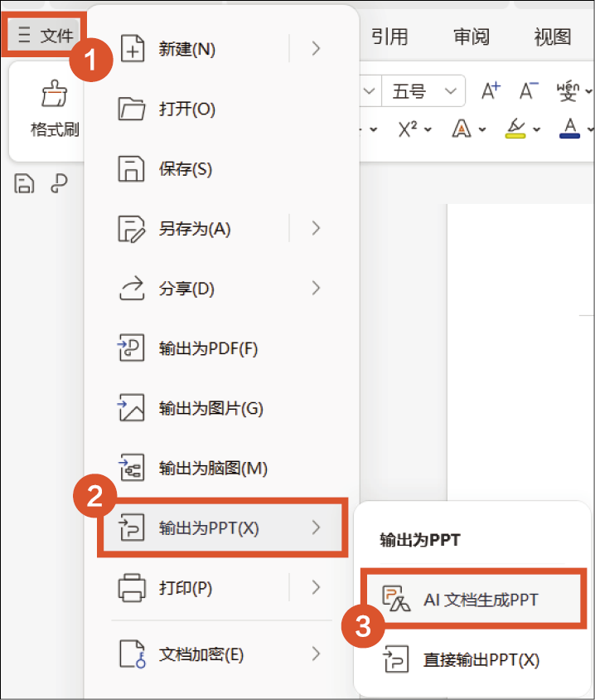Screen dimensions: 595x700
Task: Switch to the 审阅 tab
Action: [x=471, y=36]
